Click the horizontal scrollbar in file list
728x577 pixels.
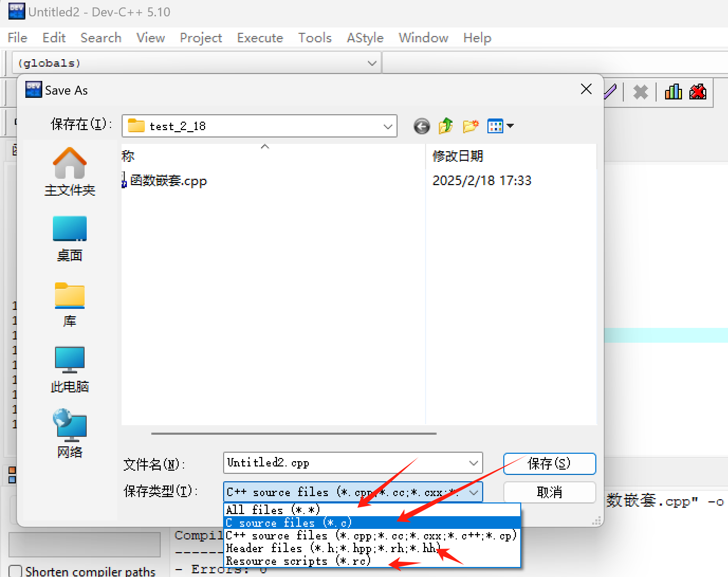(294, 434)
